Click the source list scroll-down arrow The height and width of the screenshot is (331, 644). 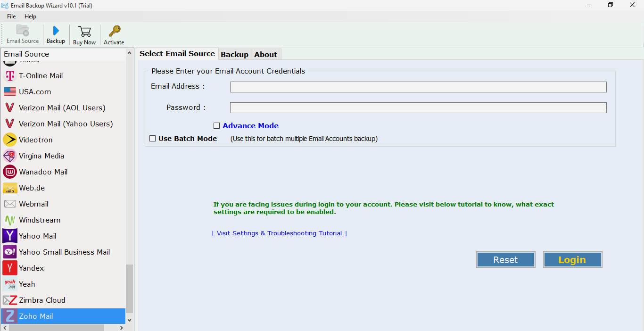coord(130,320)
